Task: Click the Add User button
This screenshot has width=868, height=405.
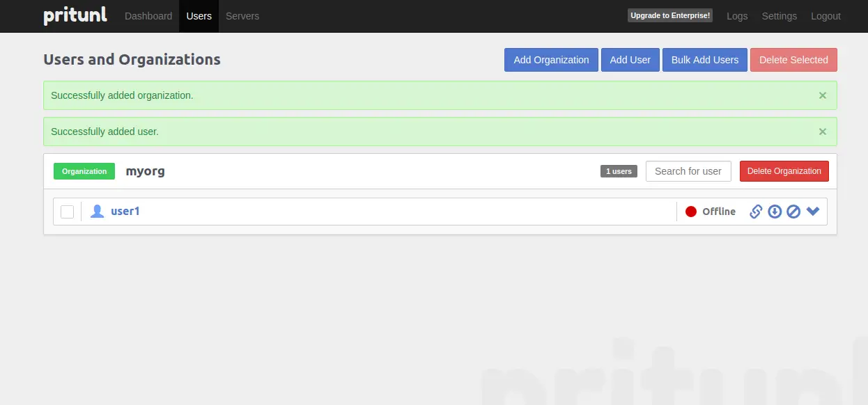Action: (x=630, y=60)
